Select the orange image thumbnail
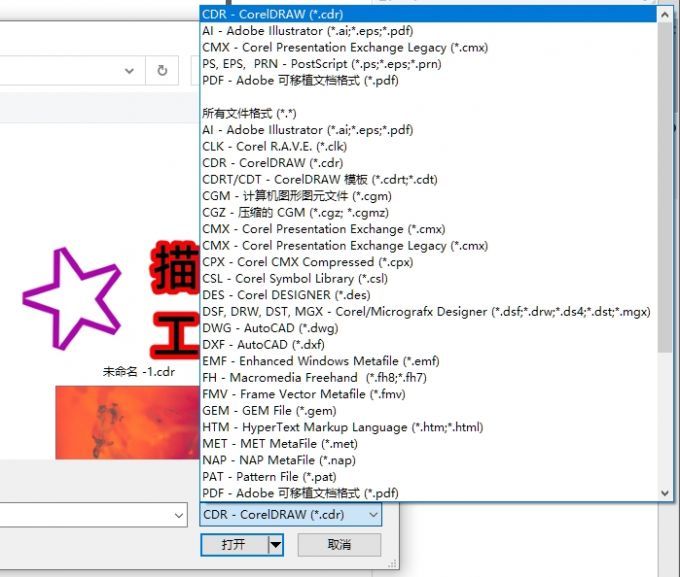This screenshot has width=680, height=577. point(128,422)
